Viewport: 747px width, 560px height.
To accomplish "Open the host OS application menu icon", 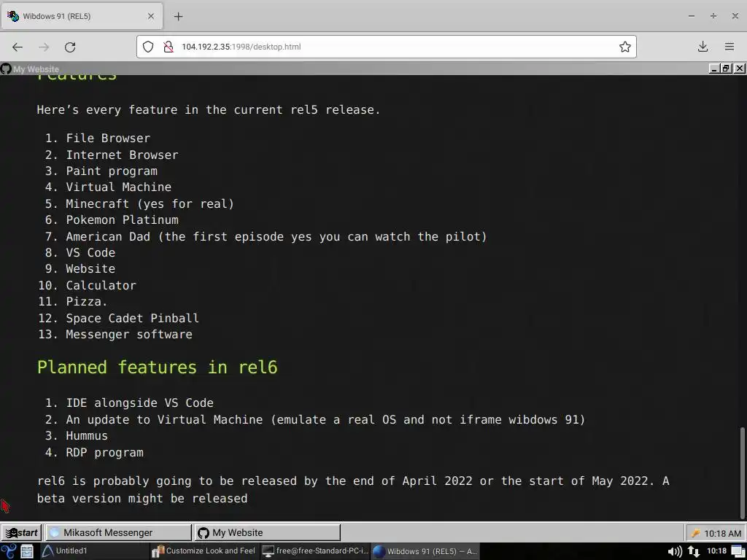I will coord(8,551).
